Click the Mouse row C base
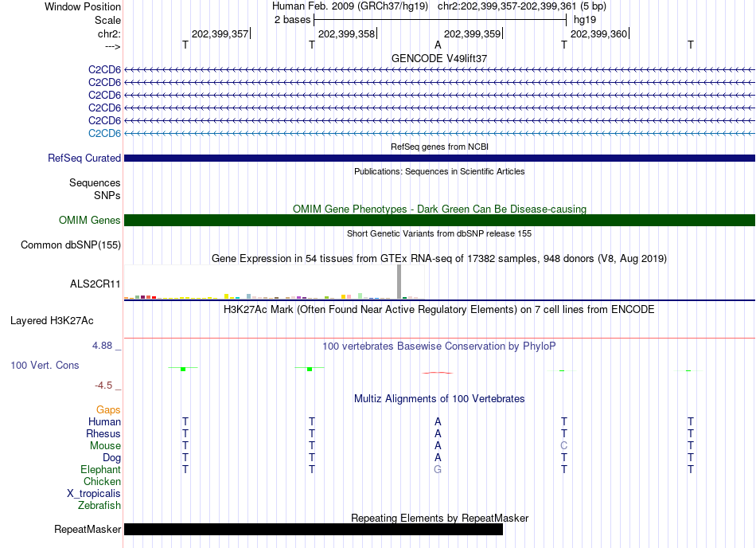This screenshot has height=548, width=756. click(563, 446)
